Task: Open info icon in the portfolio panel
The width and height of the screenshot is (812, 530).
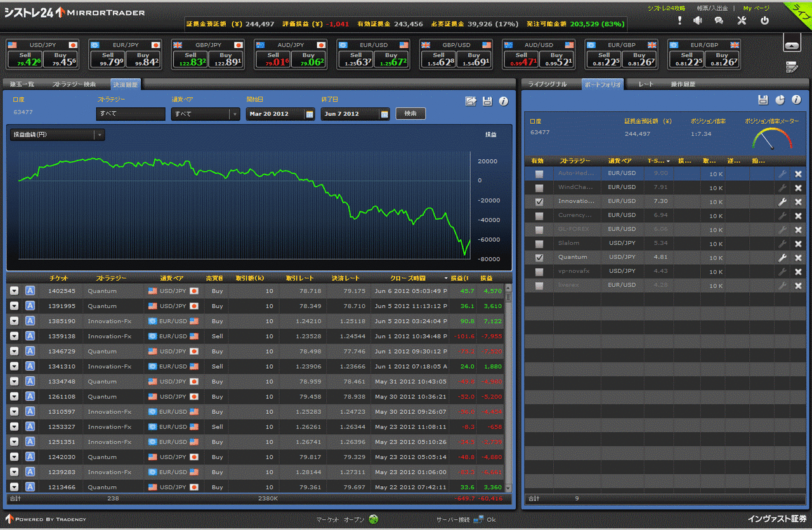Action: 796,100
